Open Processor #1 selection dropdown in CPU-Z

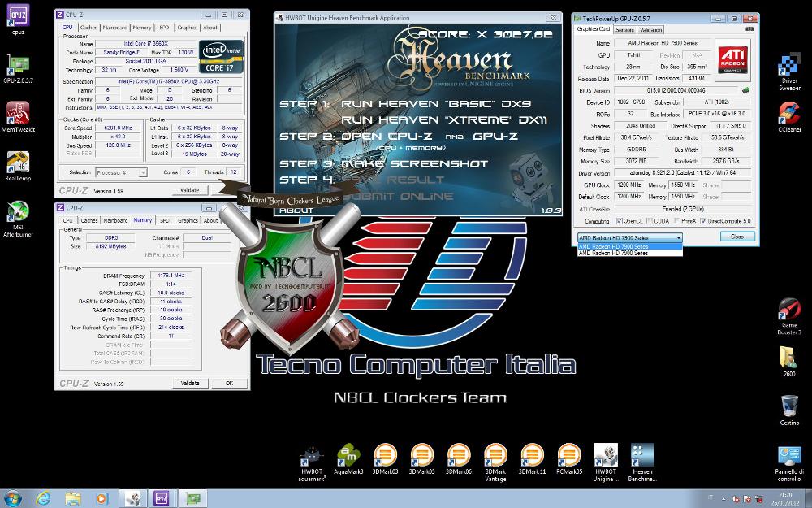click(121, 172)
